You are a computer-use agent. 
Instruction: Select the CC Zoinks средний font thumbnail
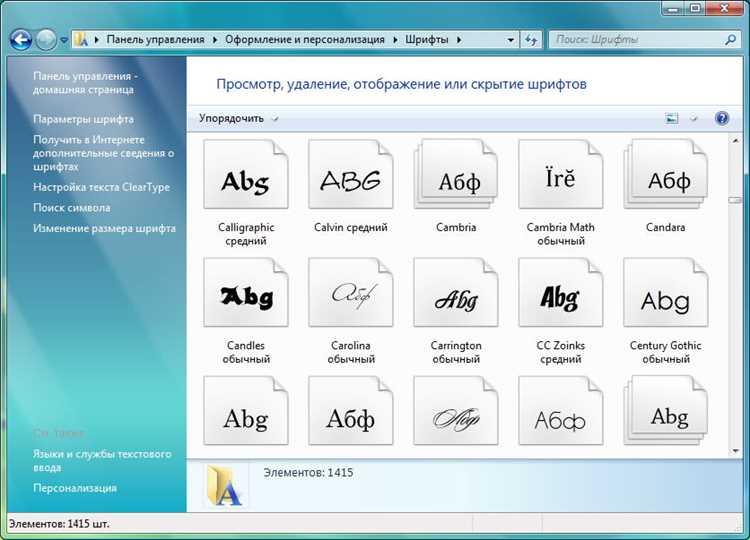[x=561, y=292]
